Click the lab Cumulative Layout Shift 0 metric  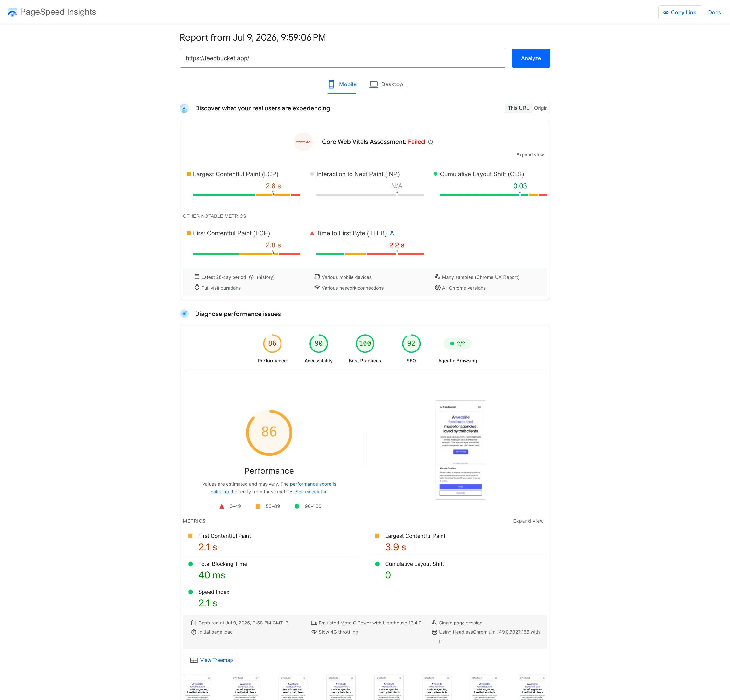(458, 570)
